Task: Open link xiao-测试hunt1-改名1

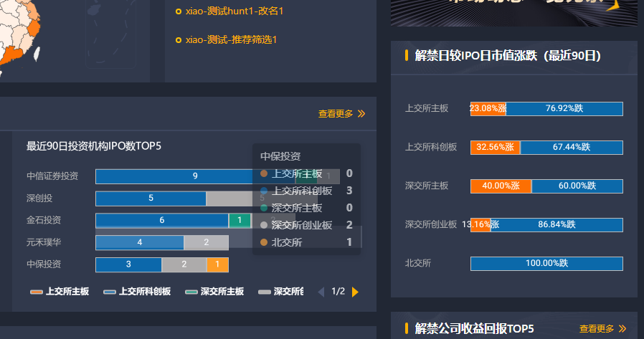Action: click(x=234, y=11)
